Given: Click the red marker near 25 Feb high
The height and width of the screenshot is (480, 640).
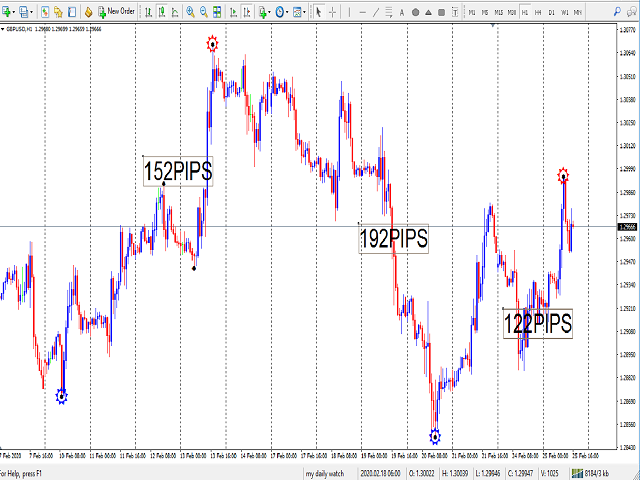Looking at the screenshot, I should (563, 176).
